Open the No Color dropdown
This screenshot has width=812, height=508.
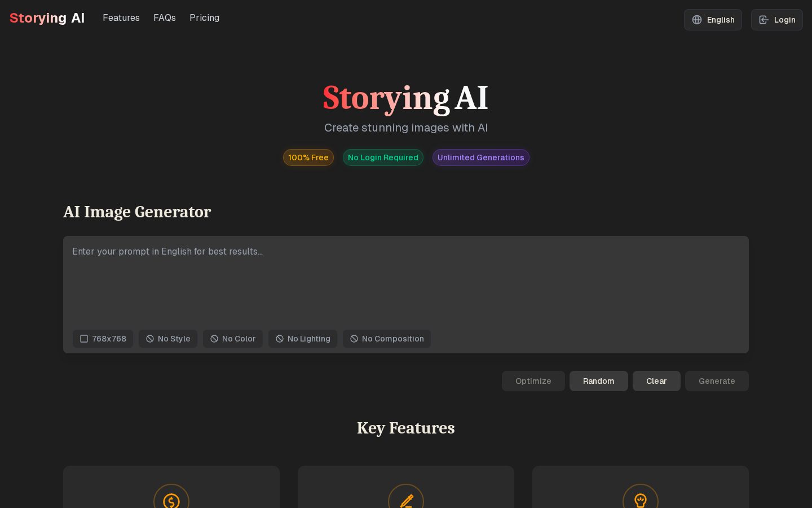pyautogui.click(x=233, y=339)
